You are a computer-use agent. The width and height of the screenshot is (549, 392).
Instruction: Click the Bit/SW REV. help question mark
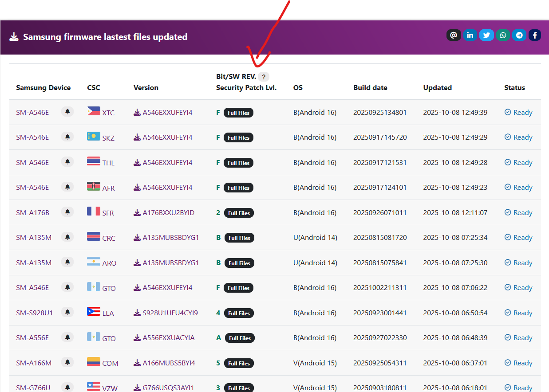pos(264,77)
